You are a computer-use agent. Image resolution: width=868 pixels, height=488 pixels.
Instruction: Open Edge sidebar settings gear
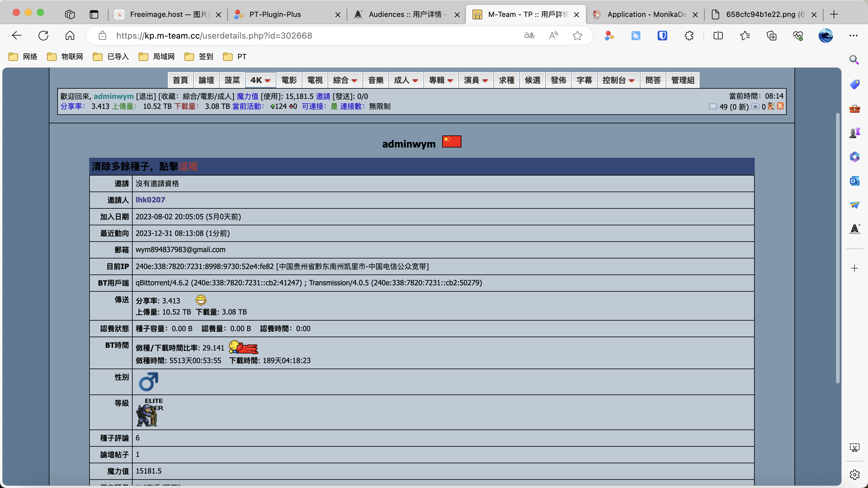point(854,474)
